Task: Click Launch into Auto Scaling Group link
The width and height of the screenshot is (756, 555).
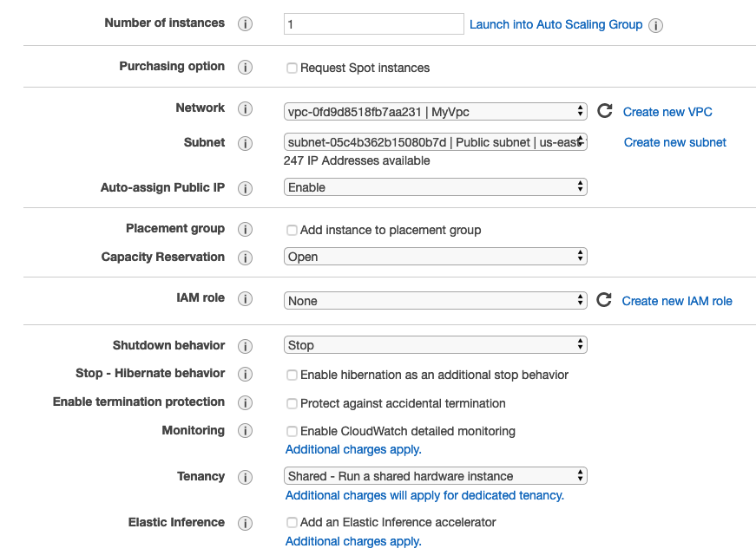Action: [x=555, y=24]
